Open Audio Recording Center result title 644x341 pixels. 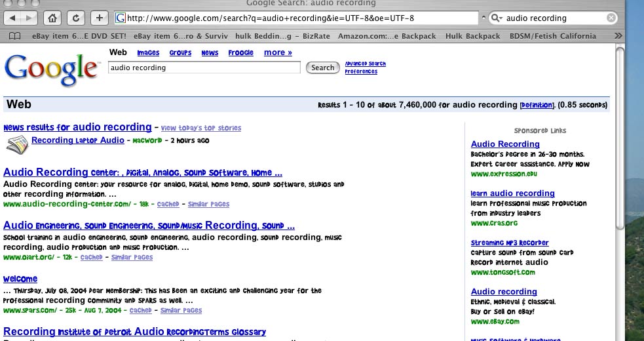(143, 172)
